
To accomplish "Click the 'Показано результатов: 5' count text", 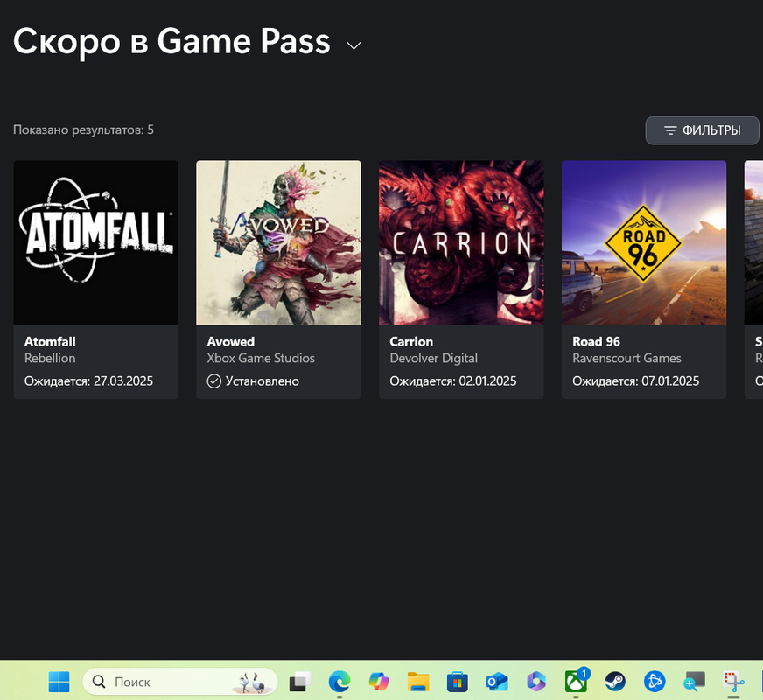I will point(83,129).
